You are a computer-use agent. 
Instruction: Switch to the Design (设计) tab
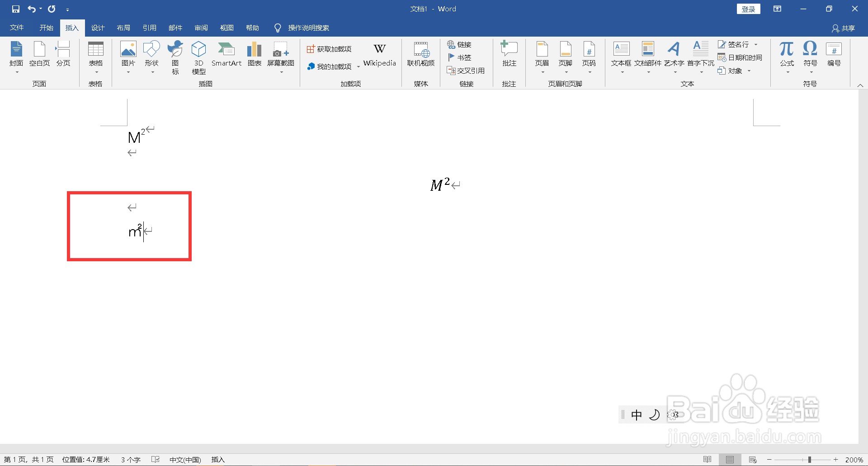pos(98,28)
